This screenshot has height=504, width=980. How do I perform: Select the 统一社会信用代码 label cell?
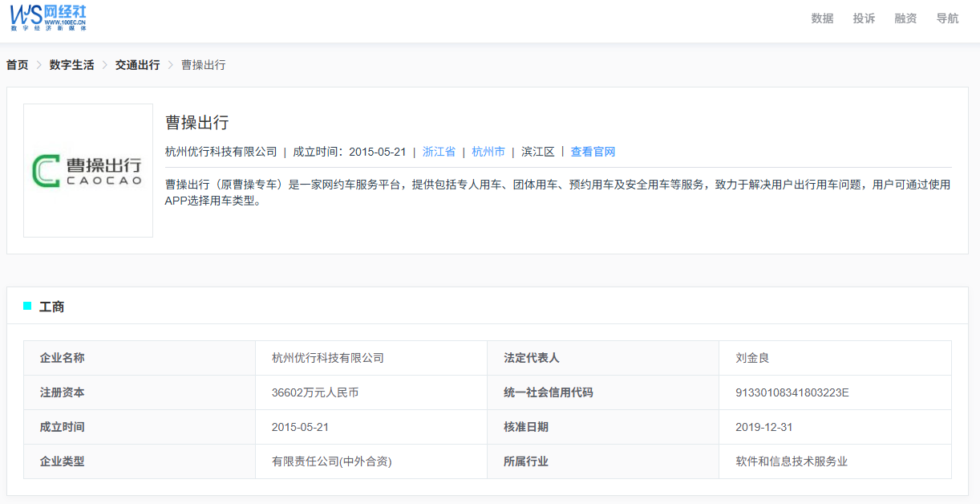603,392
